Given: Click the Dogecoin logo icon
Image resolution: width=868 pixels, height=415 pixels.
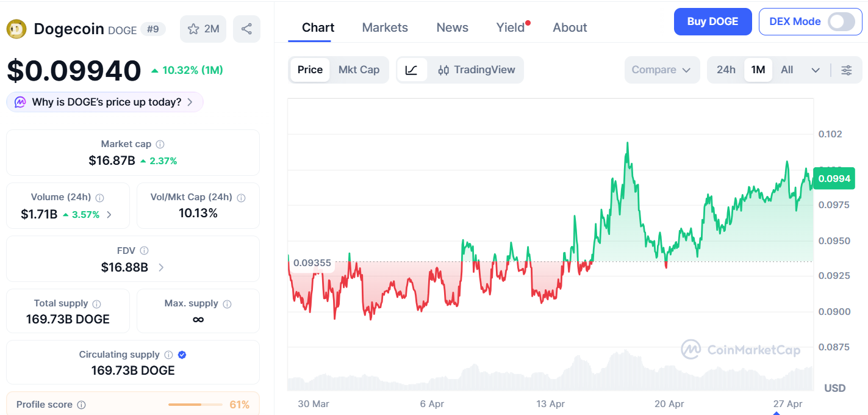Looking at the screenshot, I should coord(16,29).
